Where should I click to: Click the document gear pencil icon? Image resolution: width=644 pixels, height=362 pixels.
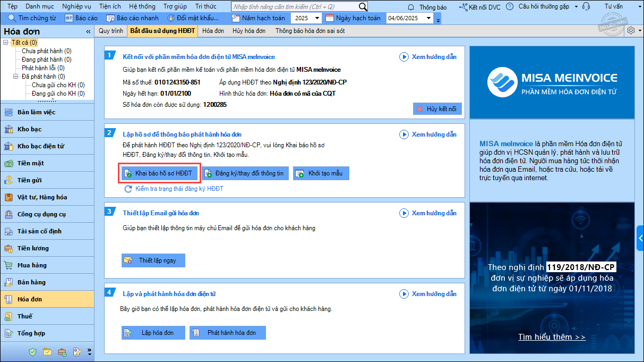[77, 351]
